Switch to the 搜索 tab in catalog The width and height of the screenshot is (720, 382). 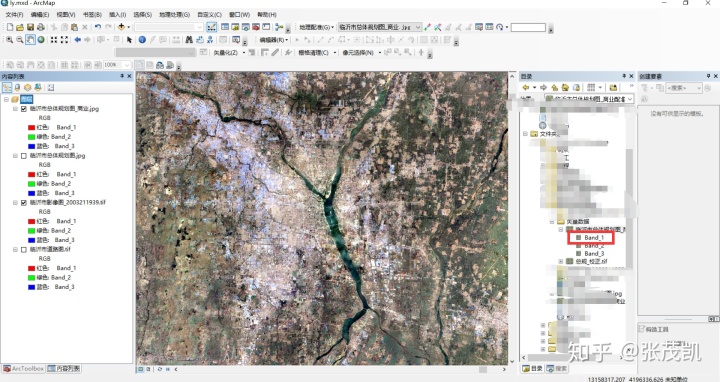point(557,369)
